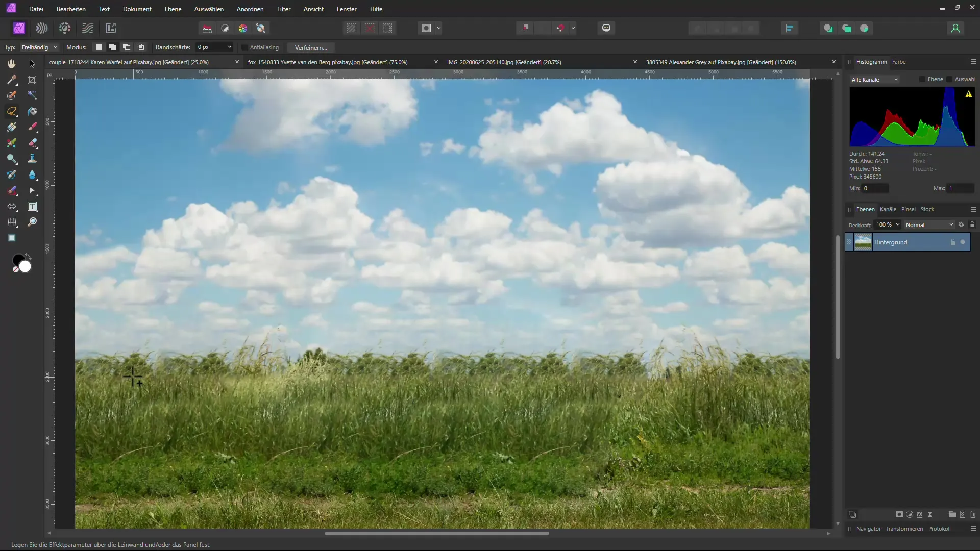Expand the quick mask options arrow

click(439, 28)
